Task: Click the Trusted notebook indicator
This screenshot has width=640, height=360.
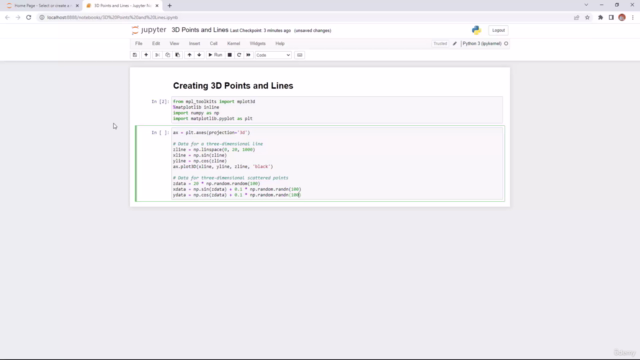Action: 440,44
